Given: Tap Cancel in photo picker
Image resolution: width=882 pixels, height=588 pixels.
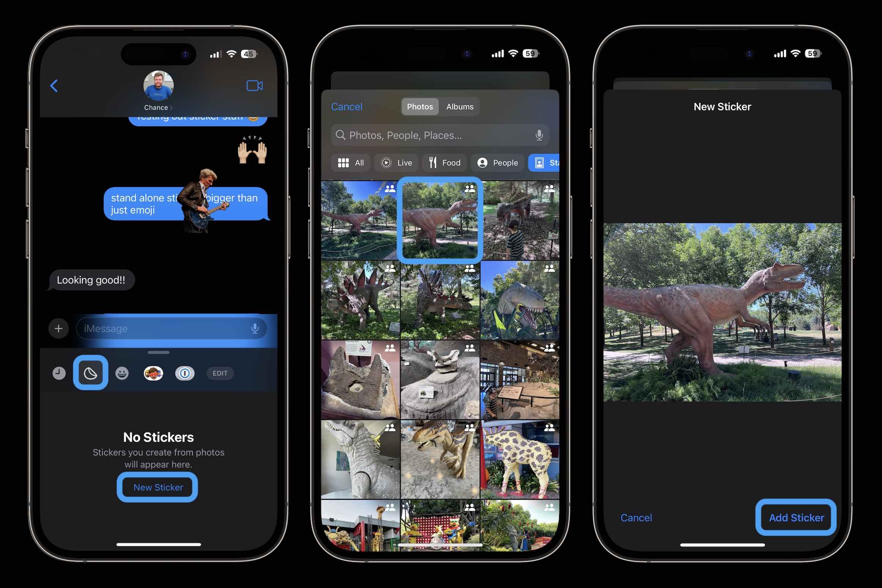Looking at the screenshot, I should 346,106.
